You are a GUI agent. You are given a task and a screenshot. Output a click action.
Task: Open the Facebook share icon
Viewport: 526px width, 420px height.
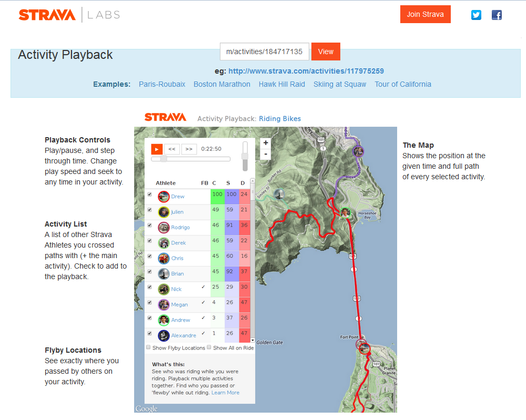[497, 15]
